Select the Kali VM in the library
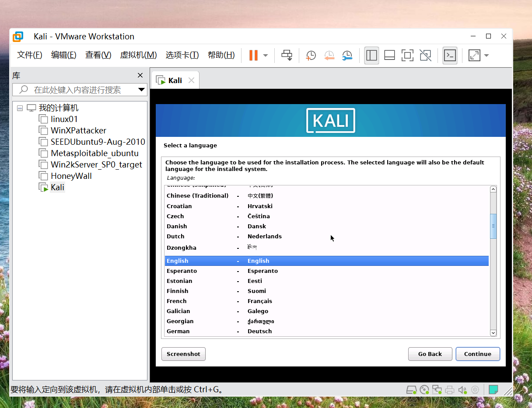Screen dimensions: 532x408 [x=57, y=187]
